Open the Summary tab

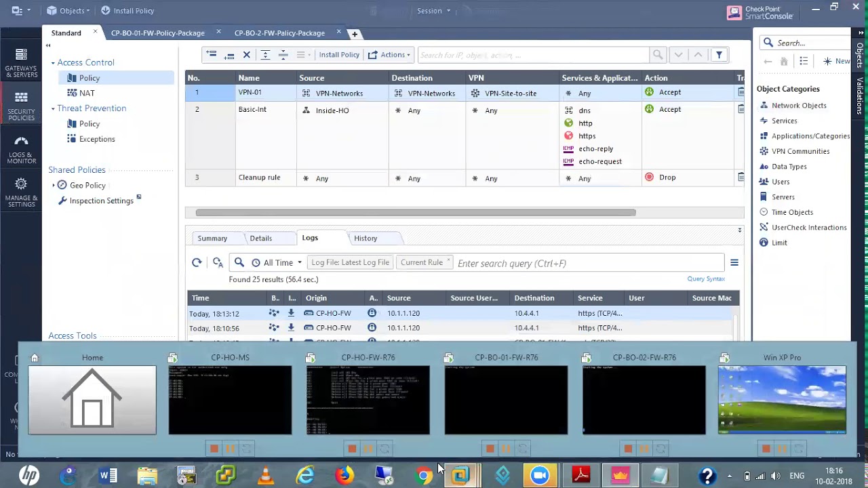pos(212,239)
